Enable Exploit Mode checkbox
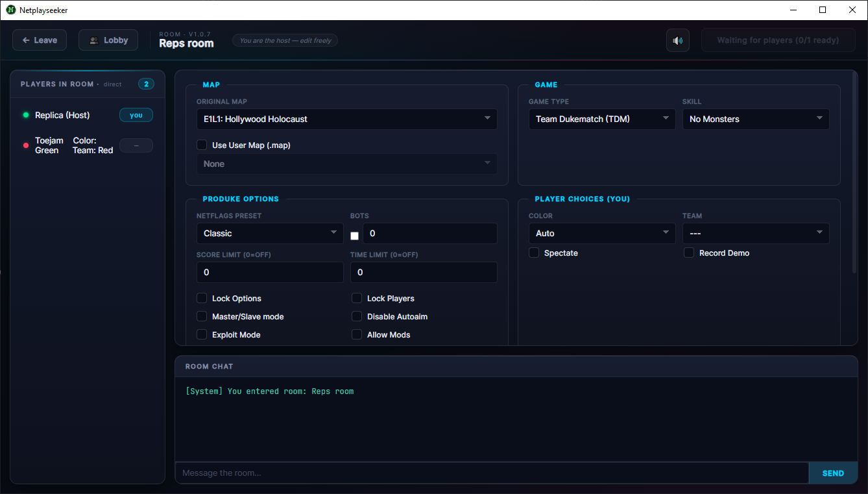Viewport: 868px width, 494px height. point(202,335)
